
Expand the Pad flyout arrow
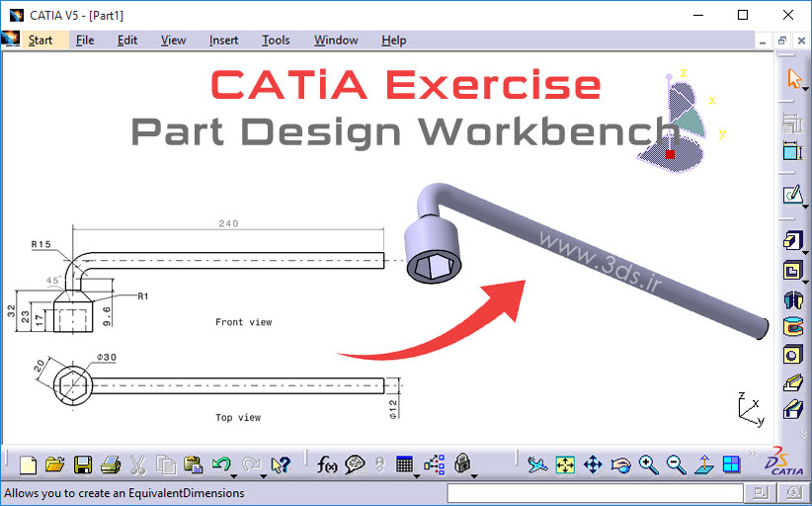[x=805, y=253]
